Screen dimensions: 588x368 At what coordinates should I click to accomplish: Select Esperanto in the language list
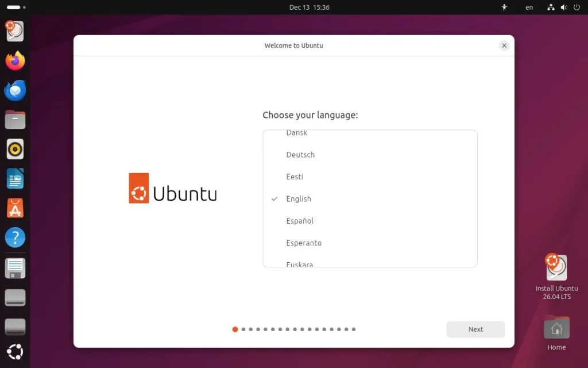[370, 243]
